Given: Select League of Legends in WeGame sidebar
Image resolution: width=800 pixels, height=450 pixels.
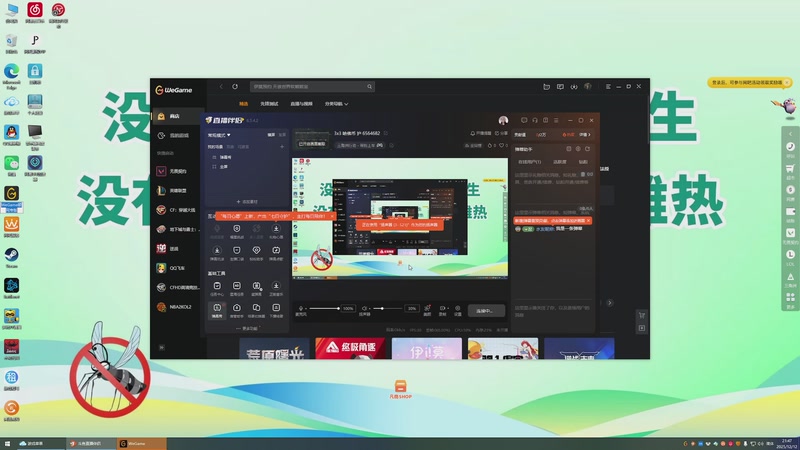Looking at the screenshot, I should pyautogui.click(x=177, y=190).
